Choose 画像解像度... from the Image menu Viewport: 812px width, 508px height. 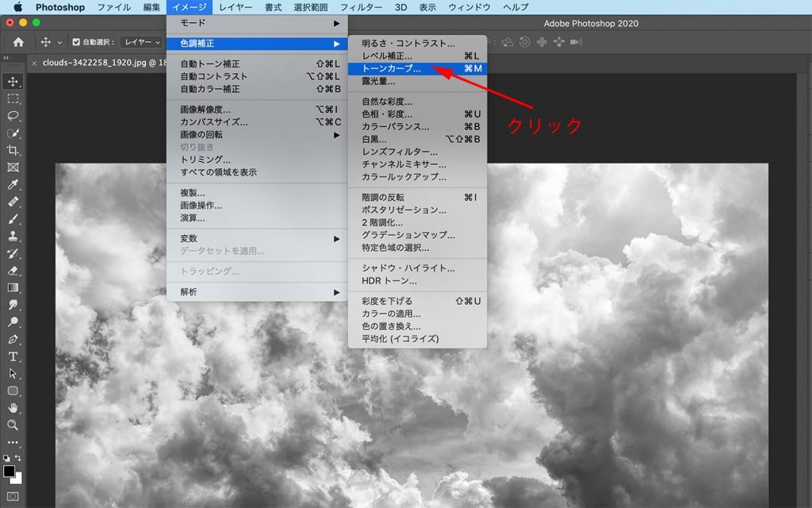point(257,110)
